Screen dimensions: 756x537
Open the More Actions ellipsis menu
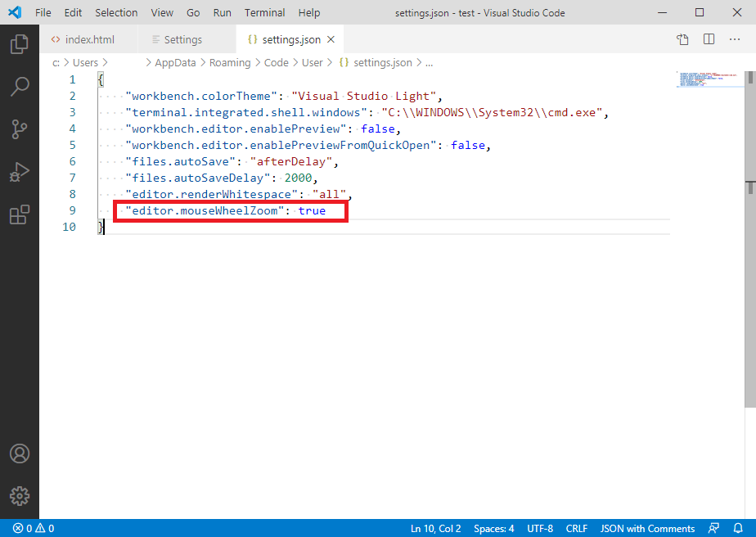point(734,39)
